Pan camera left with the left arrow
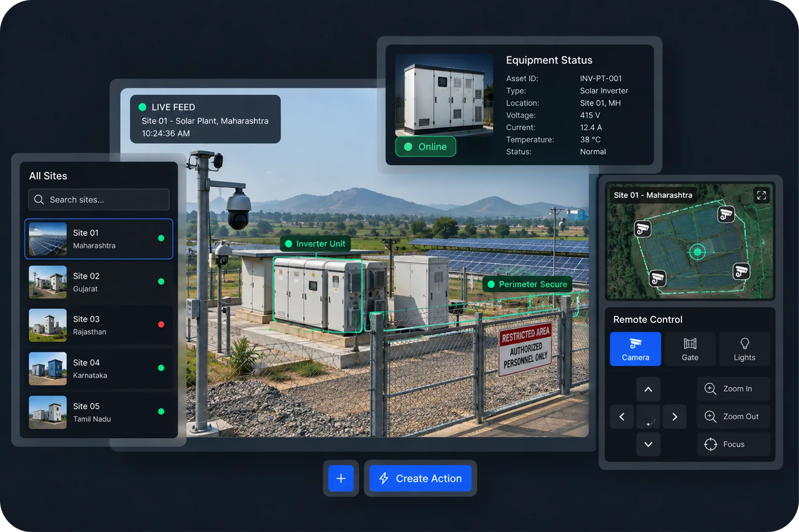Viewport: 799px width, 532px height. click(622, 417)
